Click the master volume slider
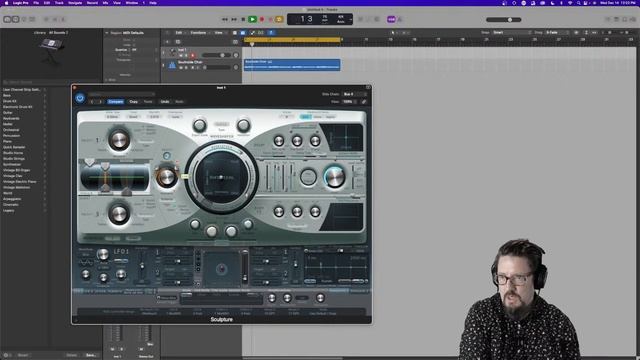This screenshot has height=360, width=640. tap(504, 20)
